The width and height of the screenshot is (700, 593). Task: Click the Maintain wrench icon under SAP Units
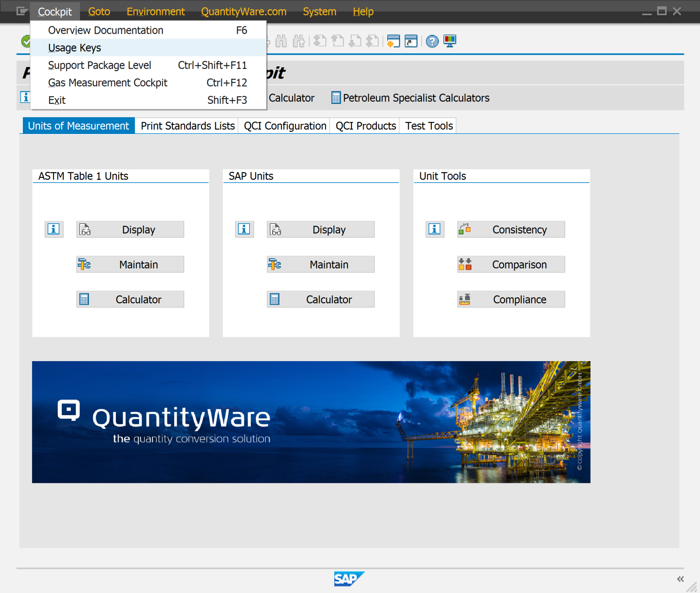275,264
